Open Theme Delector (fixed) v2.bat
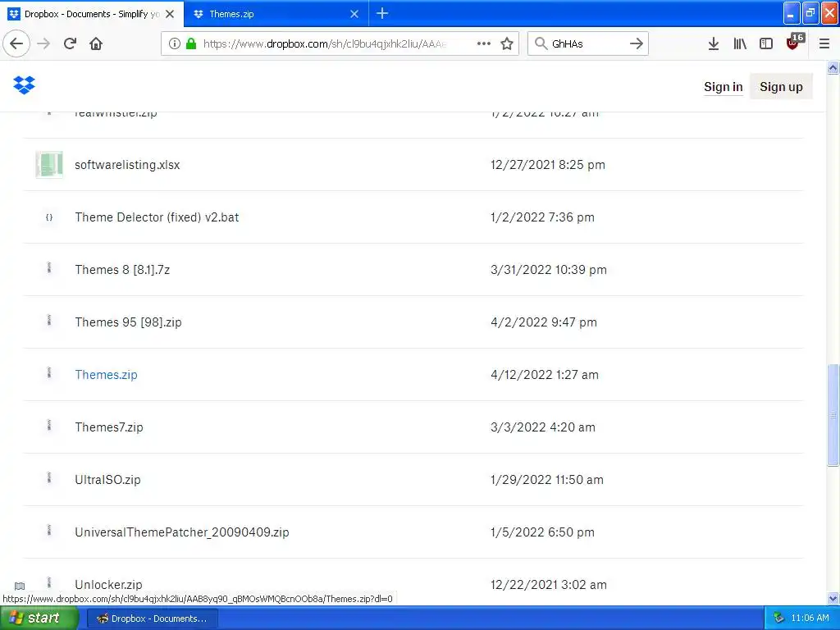This screenshot has width=840, height=630. (x=157, y=217)
